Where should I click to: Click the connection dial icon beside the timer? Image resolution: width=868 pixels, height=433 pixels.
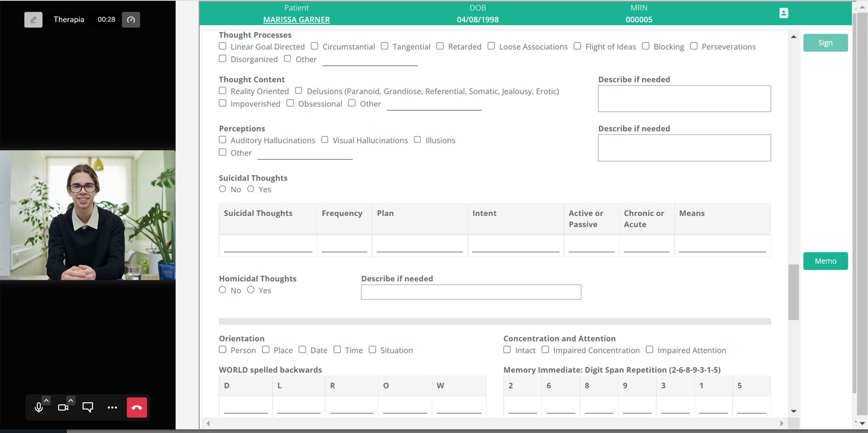point(131,20)
